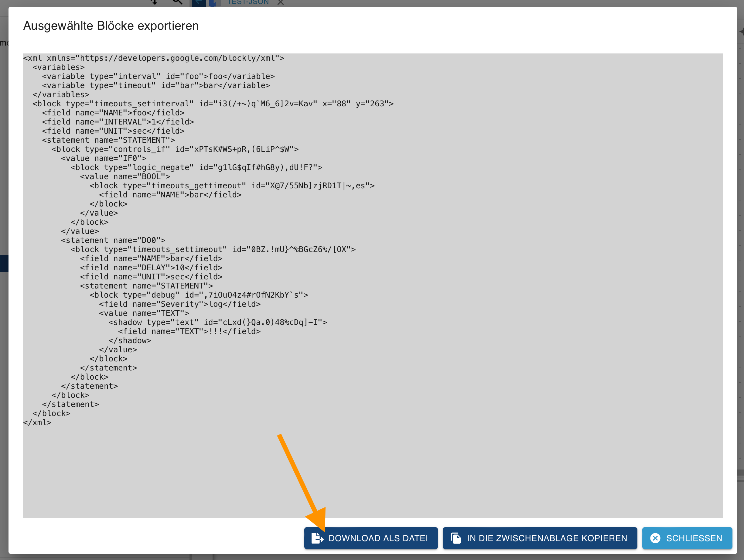
Task: Click the dialog title Ausgewählte Blöcke exportieren
Action: [x=111, y=26]
